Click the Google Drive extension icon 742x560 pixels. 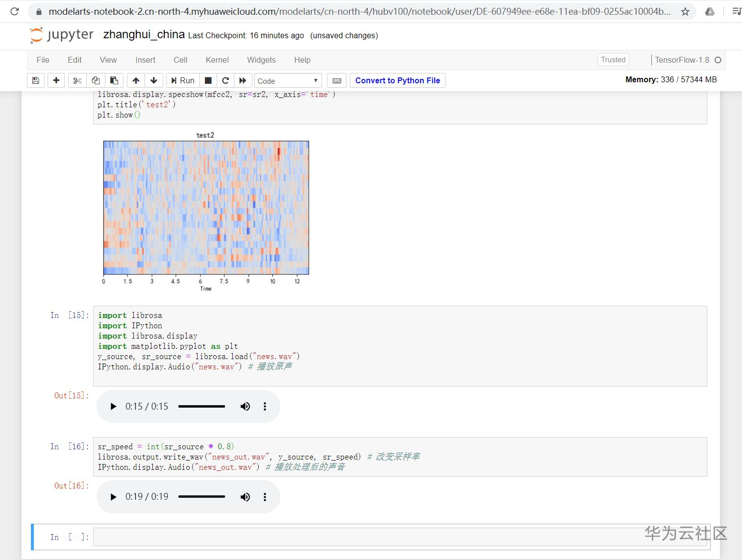tap(709, 11)
